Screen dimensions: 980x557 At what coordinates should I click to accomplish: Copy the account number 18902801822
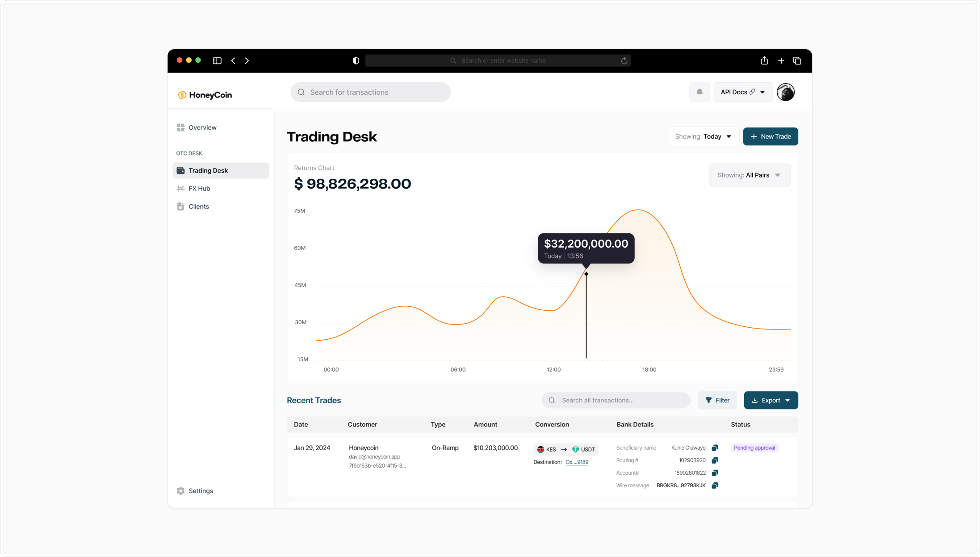tap(715, 473)
